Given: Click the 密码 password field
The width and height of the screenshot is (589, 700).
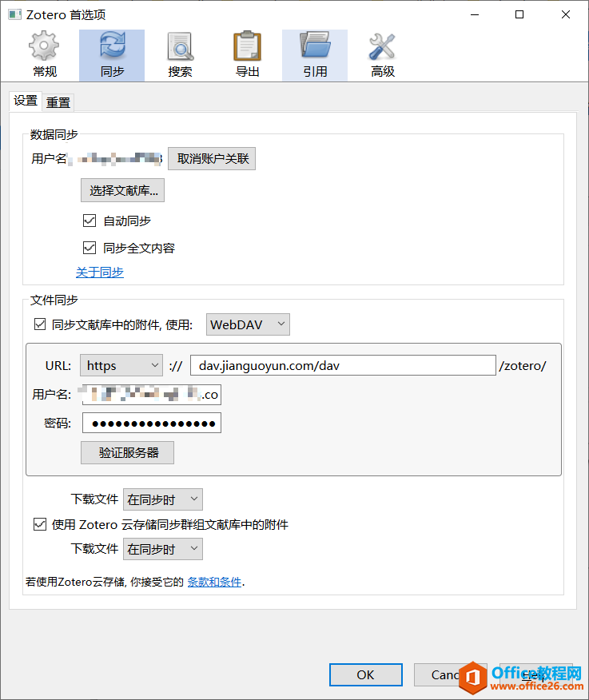Looking at the screenshot, I should click(x=152, y=424).
